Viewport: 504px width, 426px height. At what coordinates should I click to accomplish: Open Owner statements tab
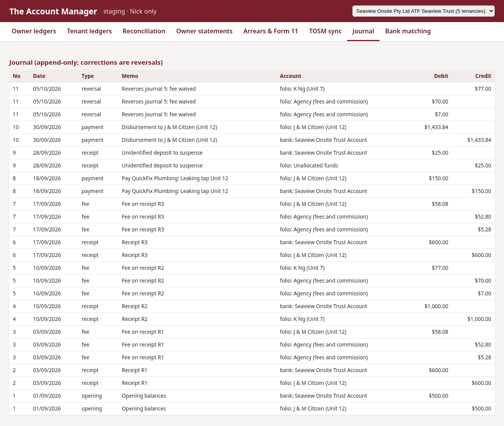[204, 31]
